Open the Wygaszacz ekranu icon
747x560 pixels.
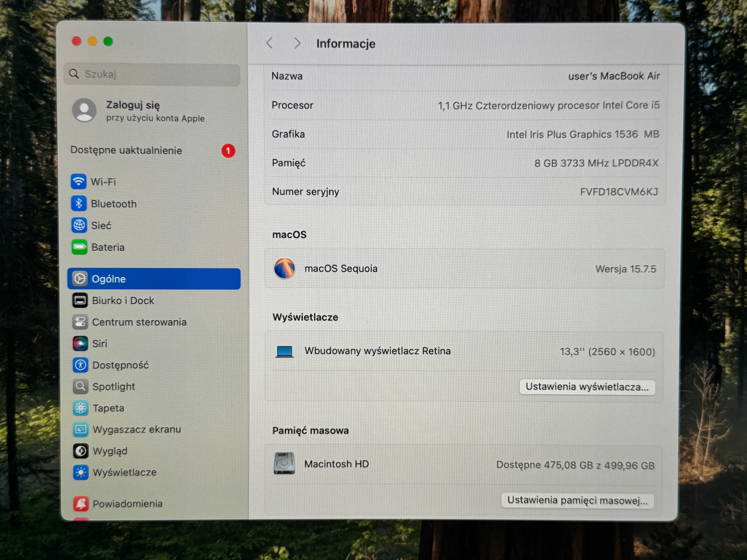tap(81, 429)
